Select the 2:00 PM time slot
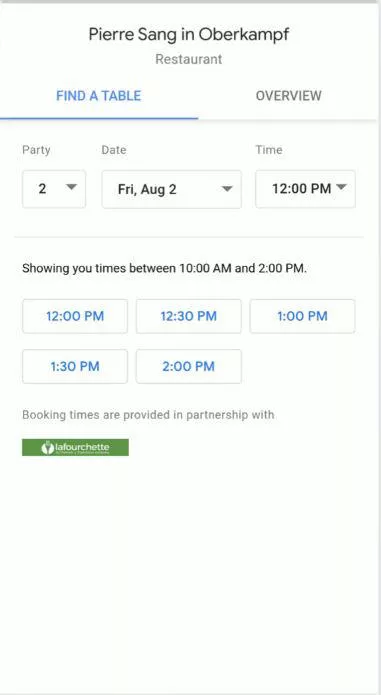The image size is (381, 695). click(189, 367)
